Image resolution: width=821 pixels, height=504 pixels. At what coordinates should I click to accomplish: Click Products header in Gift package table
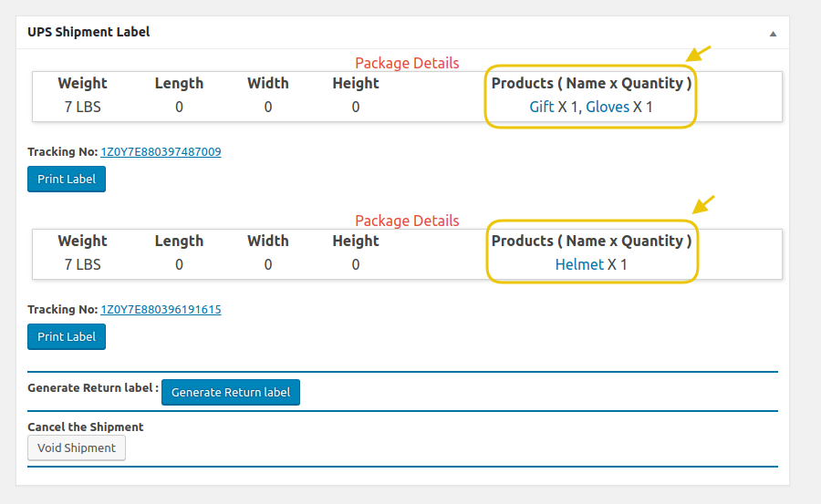[x=591, y=83]
